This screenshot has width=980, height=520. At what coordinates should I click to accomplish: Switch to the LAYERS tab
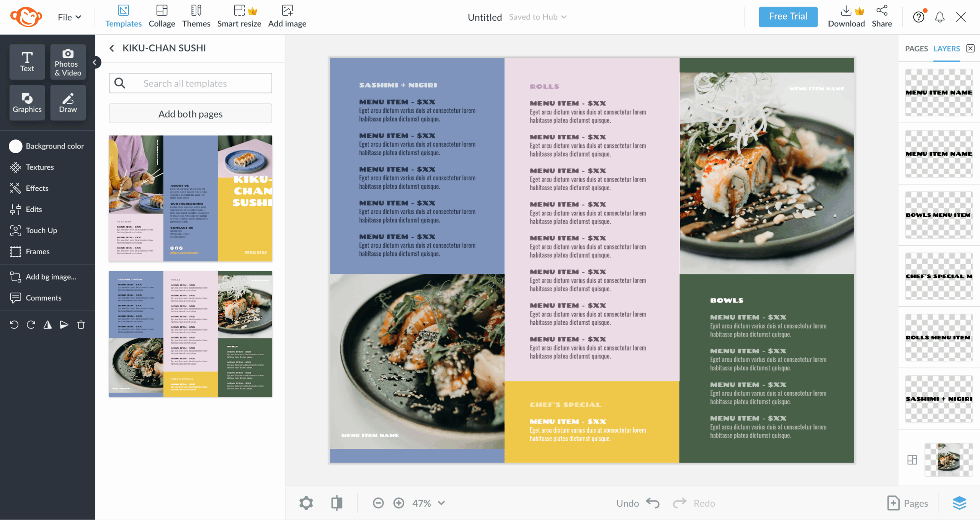click(946, 49)
